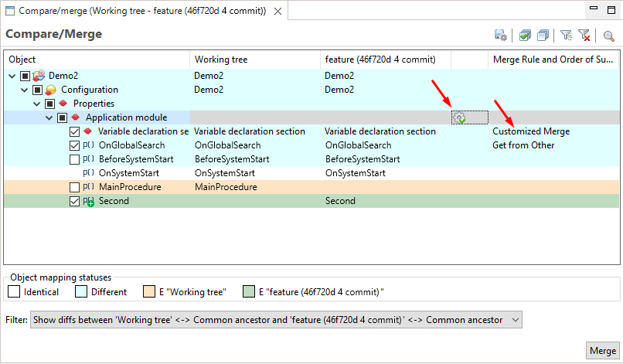Collapse the Demo2 root node

click(12, 76)
